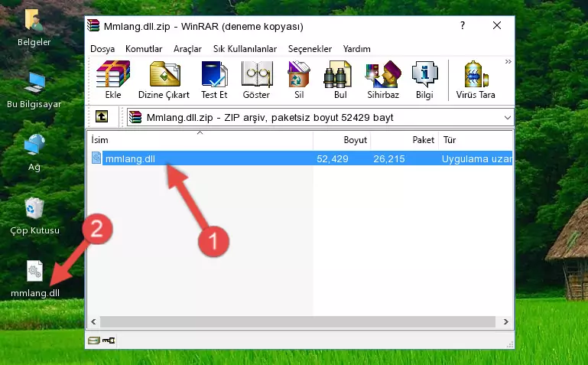Screen dimensions: 588x365
Task: Select Bu Bilgisayar desktop icon
Action: point(34,90)
